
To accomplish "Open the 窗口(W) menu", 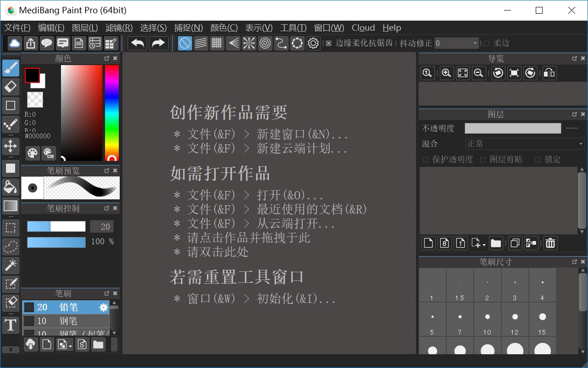I will pyautogui.click(x=329, y=28).
